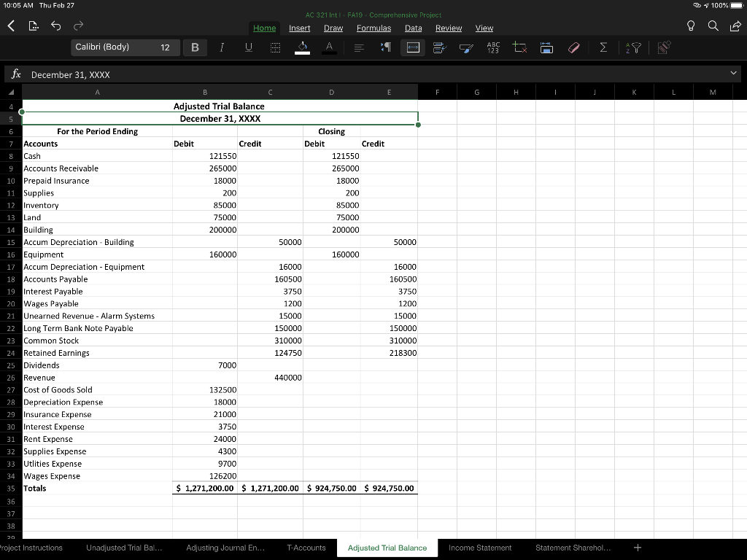Select row 8 header
The image size is (747, 560).
point(11,156)
